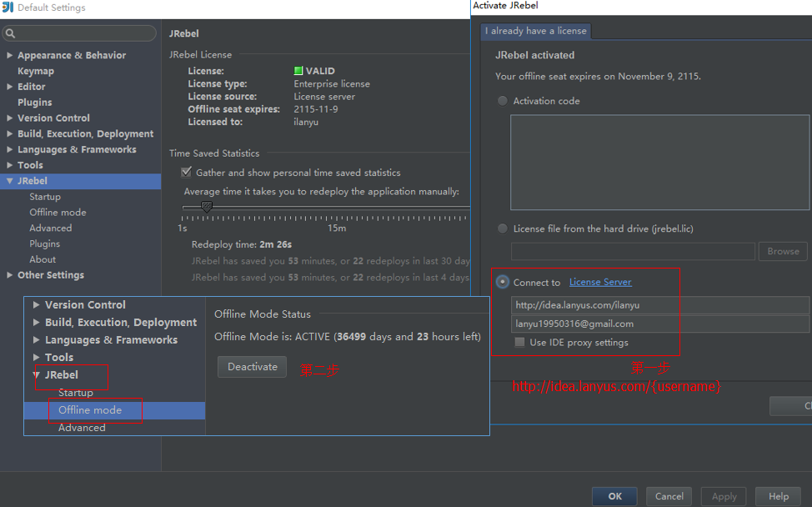The image size is (812, 507).
Task: Click the '2115-11-9' expiry date value
Action: (x=316, y=109)
